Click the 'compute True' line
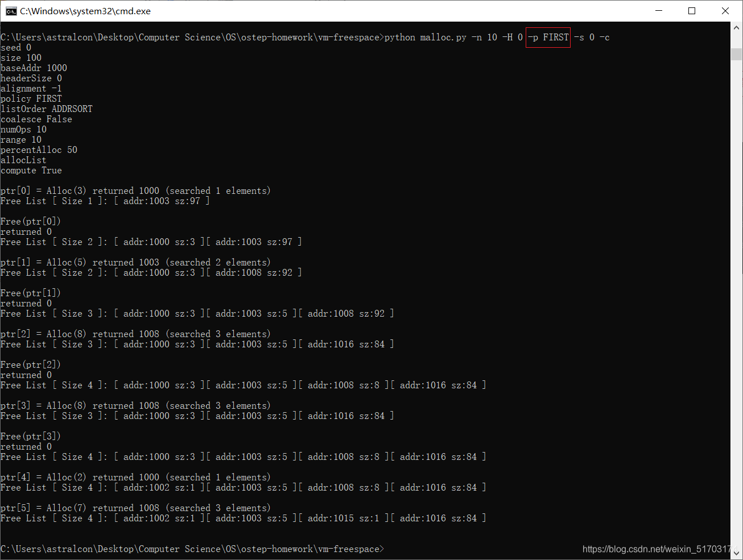Screen dimensions: 743x560 tap(31, 171)
